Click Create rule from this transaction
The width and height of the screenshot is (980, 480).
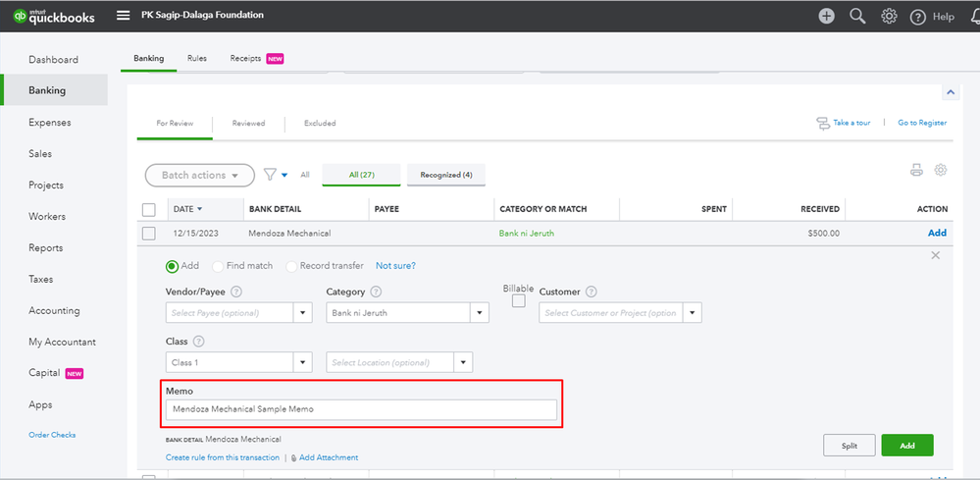click(223, 457)
